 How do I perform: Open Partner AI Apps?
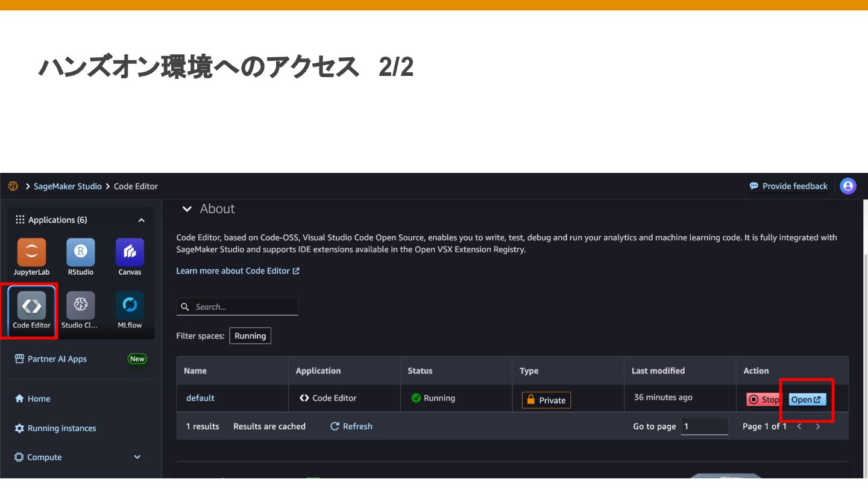[x=57, y=359]
